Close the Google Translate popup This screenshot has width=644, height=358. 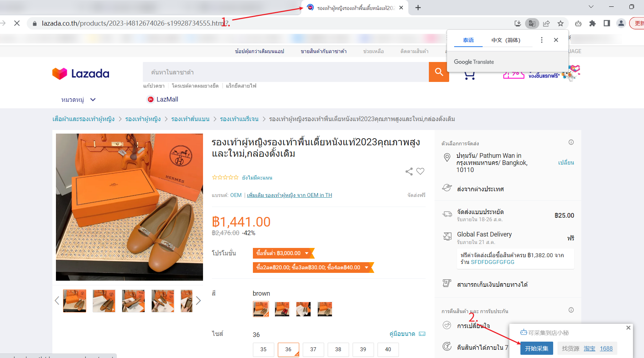(x=556, y=40)
